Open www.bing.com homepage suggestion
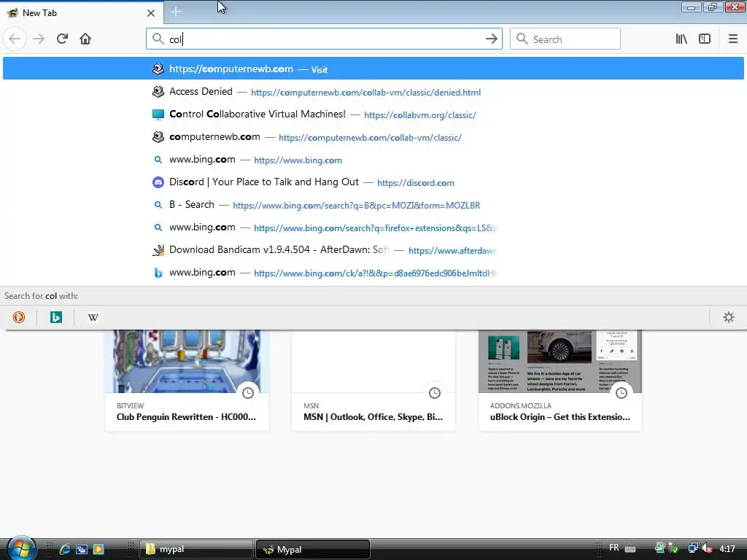Screen dimensions: 747x560 [373, 160]
